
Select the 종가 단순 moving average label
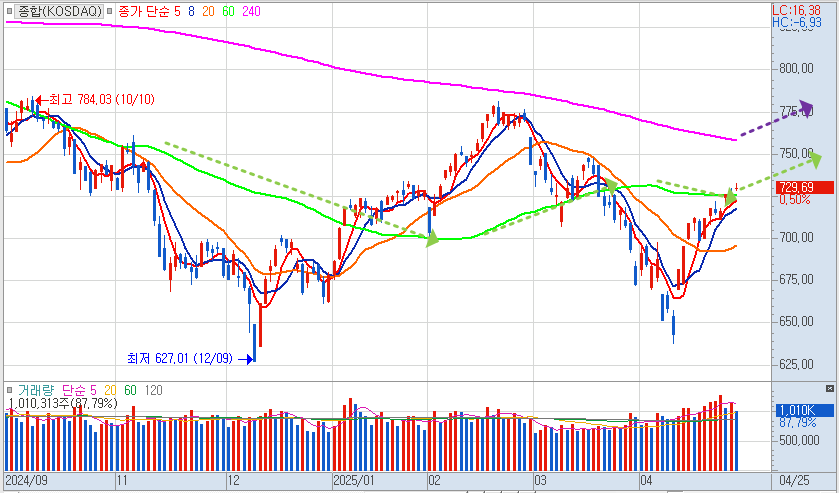pyautogui.click(x=142, y=11)
